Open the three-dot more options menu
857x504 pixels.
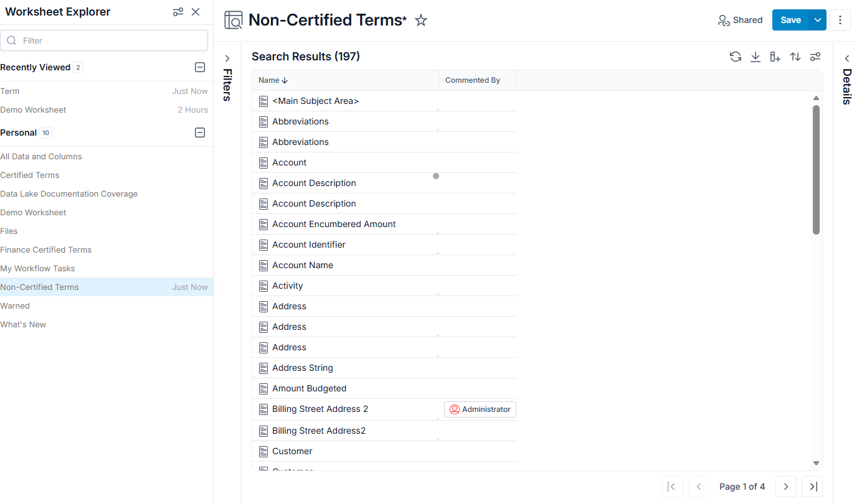840,20
